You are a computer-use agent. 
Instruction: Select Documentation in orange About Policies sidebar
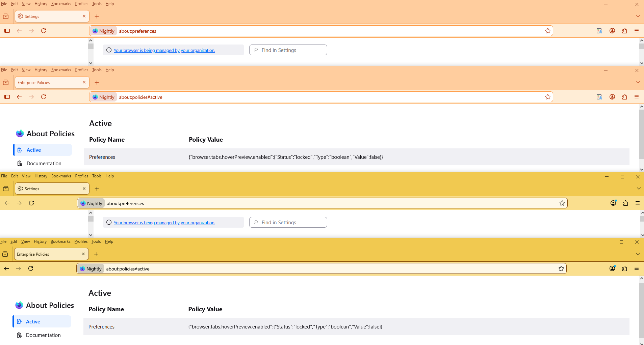(x=44, y=164)
